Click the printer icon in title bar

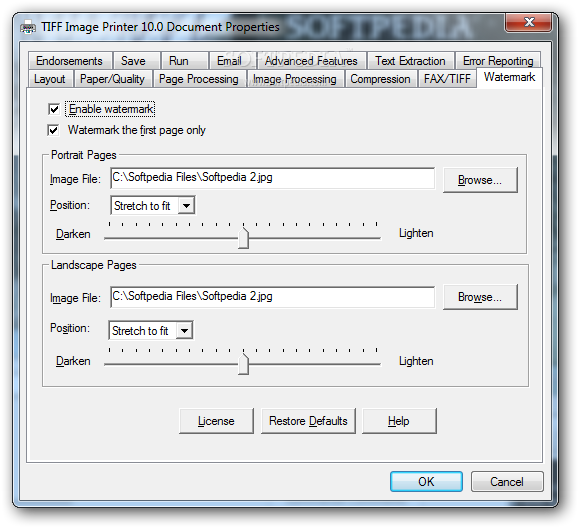click(x=28, y=27)
